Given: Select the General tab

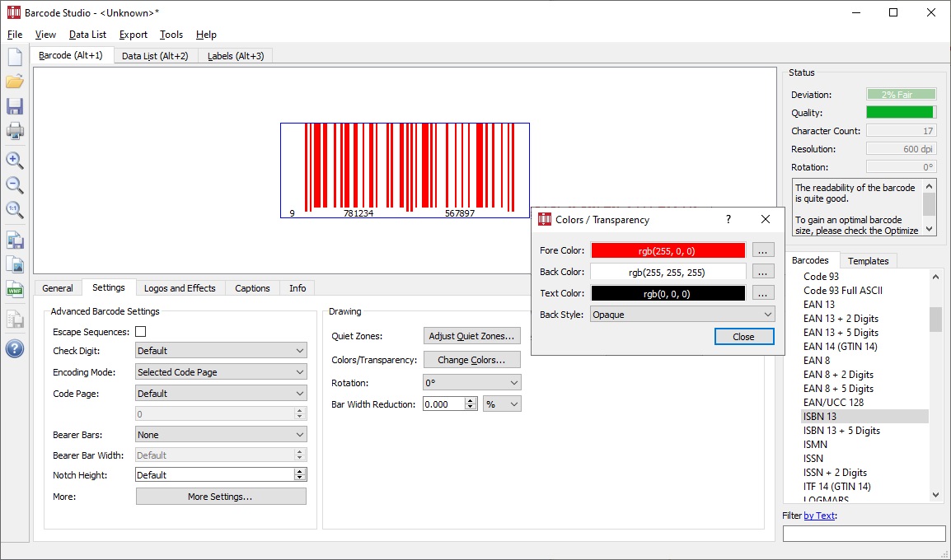Looking at the screenshot, I should [58, 288].
